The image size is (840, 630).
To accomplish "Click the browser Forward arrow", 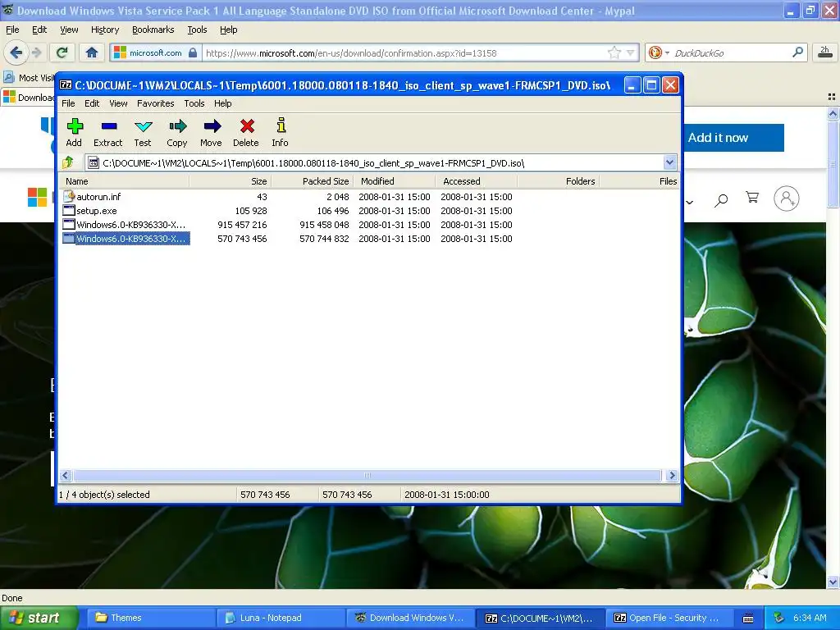I will click(36, 52).
